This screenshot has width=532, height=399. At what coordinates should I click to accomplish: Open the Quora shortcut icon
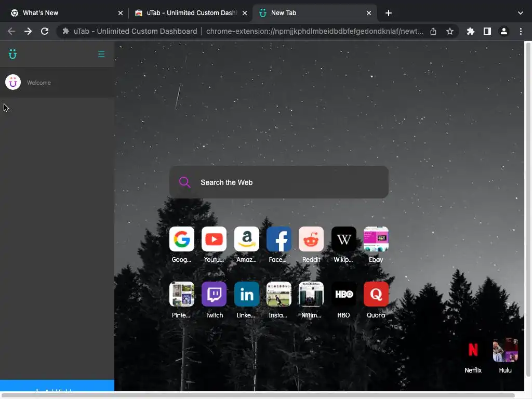click(x=376, y=294)
